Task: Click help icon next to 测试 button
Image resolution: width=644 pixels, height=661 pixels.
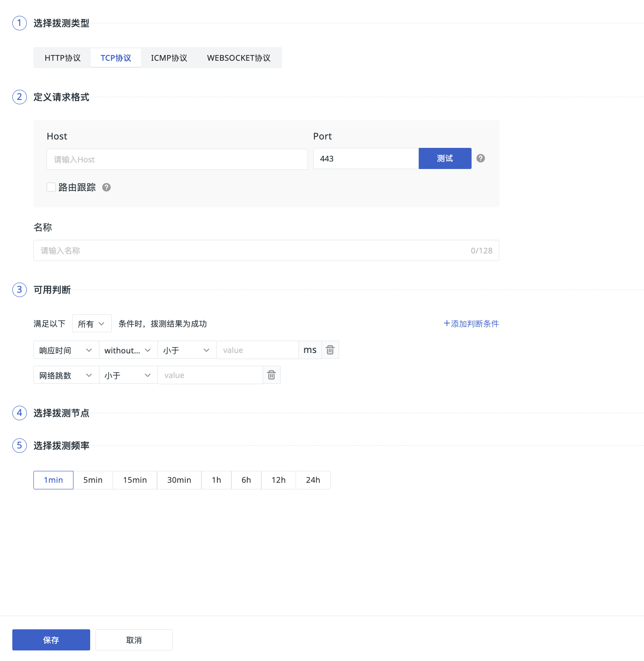Action: click(481, 158)
